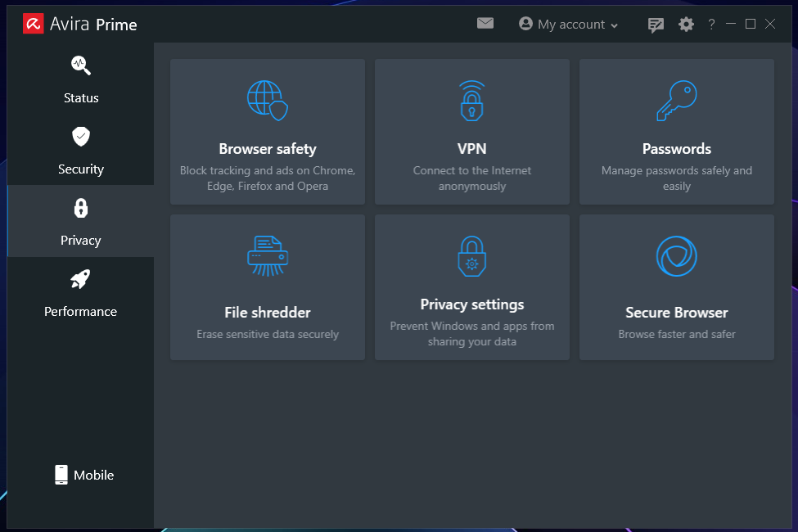Click 'Browse faster and safer' text

(x=676, y=334)
